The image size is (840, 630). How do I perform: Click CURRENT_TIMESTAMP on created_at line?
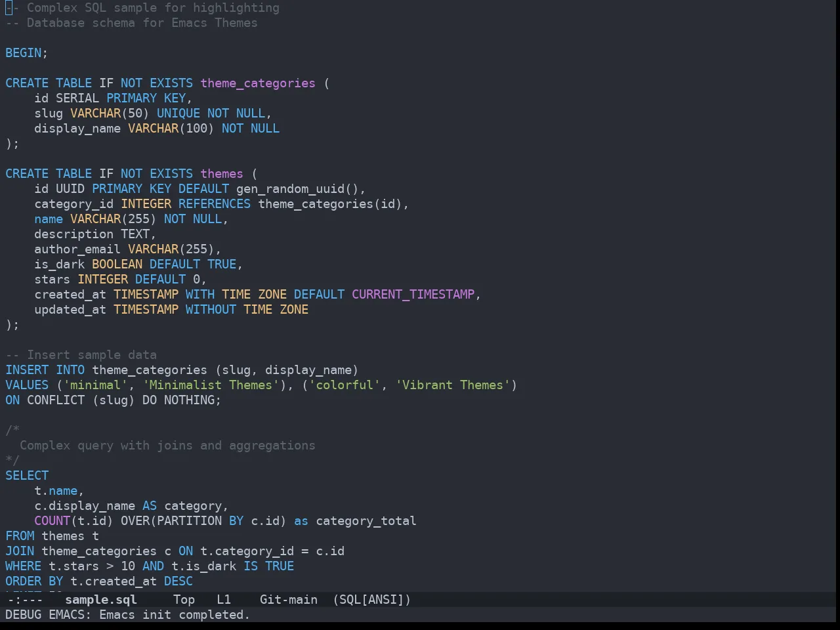pyautogui.click(x=413, y=295)
